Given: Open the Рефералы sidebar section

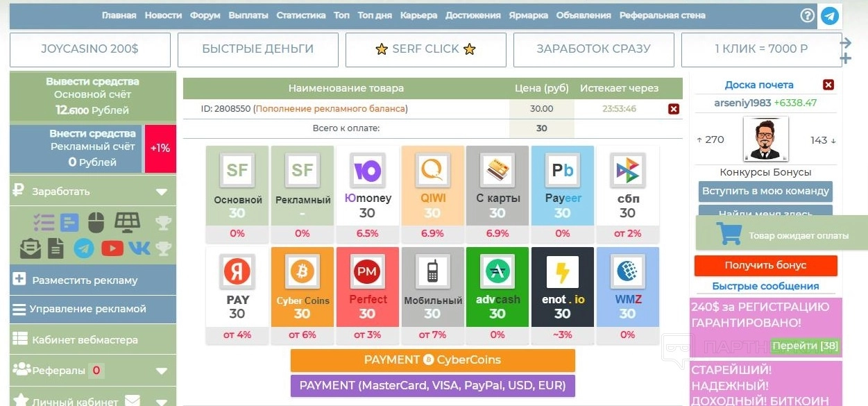Looking at the screenshot, I should [93, 370].
